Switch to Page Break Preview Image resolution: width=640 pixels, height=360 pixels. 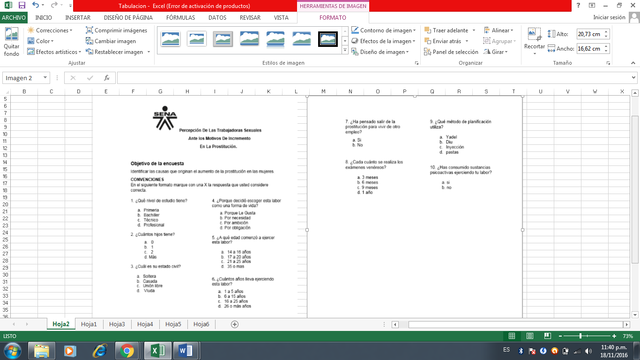pyautogui.click(x=547, y=336)
